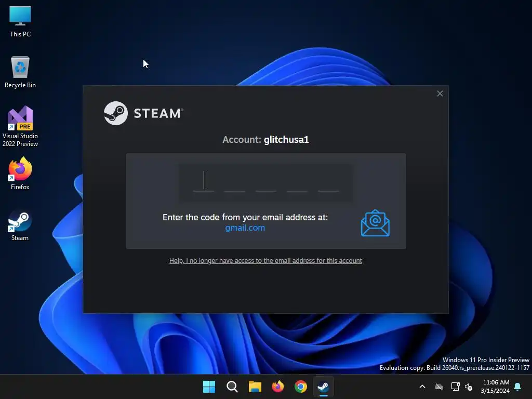Focus the third code digit field

(x=266, y=181)
